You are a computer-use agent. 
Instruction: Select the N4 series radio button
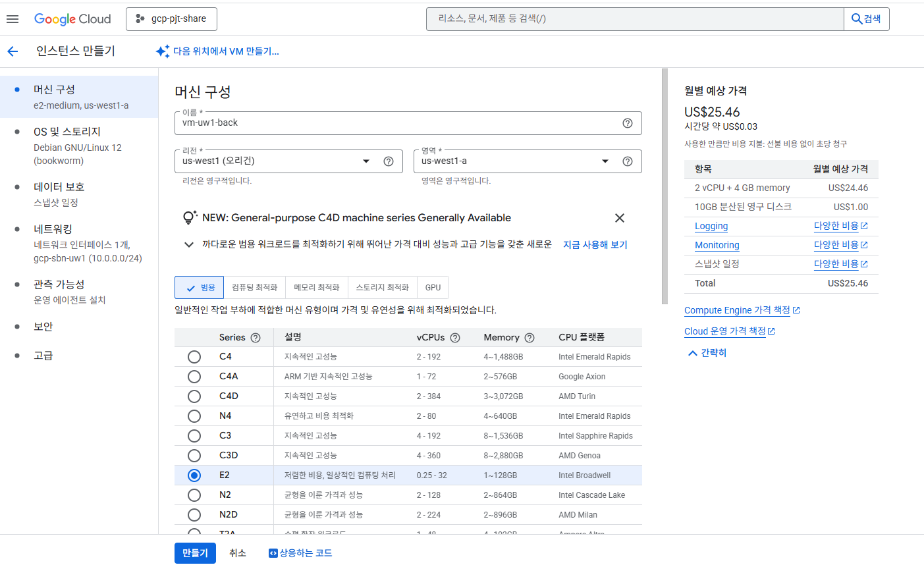[194, 416]
